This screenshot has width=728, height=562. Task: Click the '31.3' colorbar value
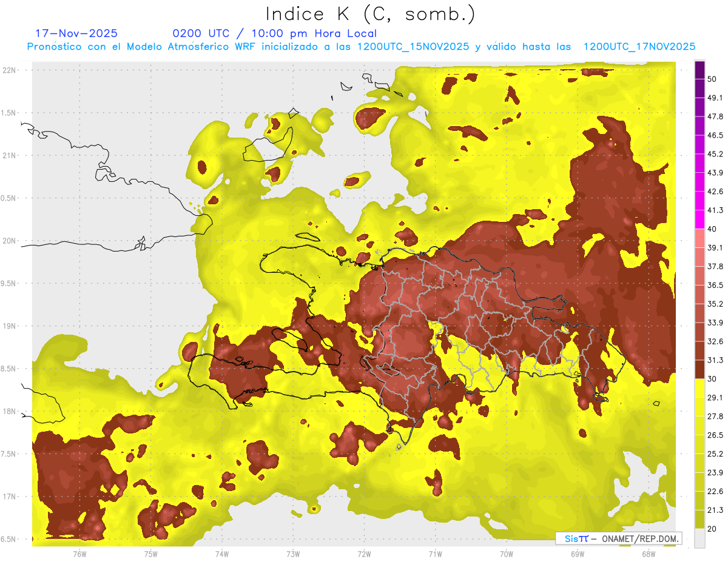[715, 360]
